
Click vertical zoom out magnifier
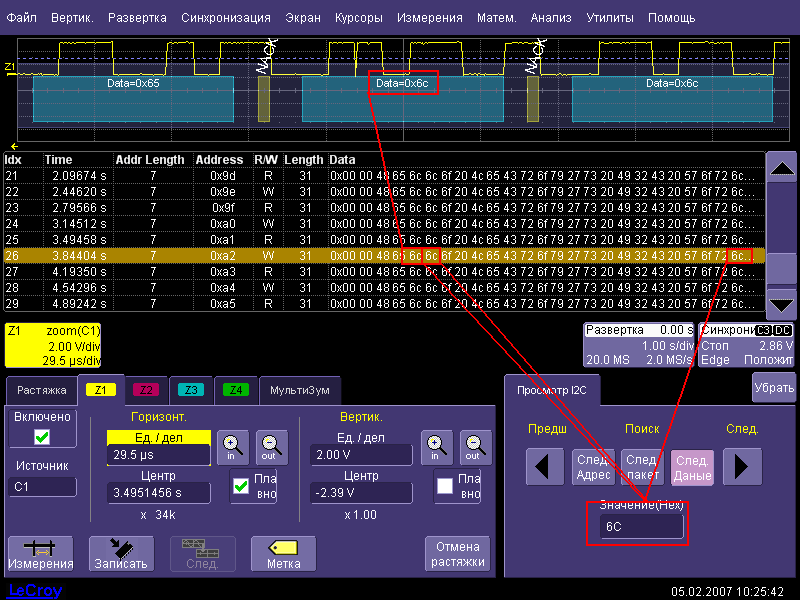point(474,445)
